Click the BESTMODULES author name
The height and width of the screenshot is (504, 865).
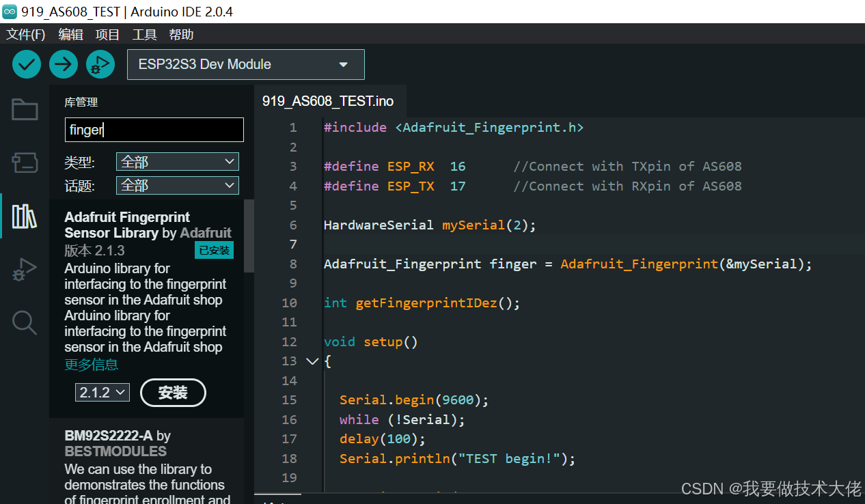point(115,451)
